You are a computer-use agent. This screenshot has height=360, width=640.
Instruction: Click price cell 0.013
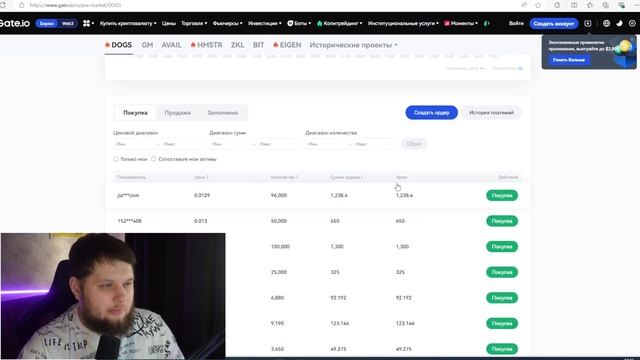coord(200,221)
